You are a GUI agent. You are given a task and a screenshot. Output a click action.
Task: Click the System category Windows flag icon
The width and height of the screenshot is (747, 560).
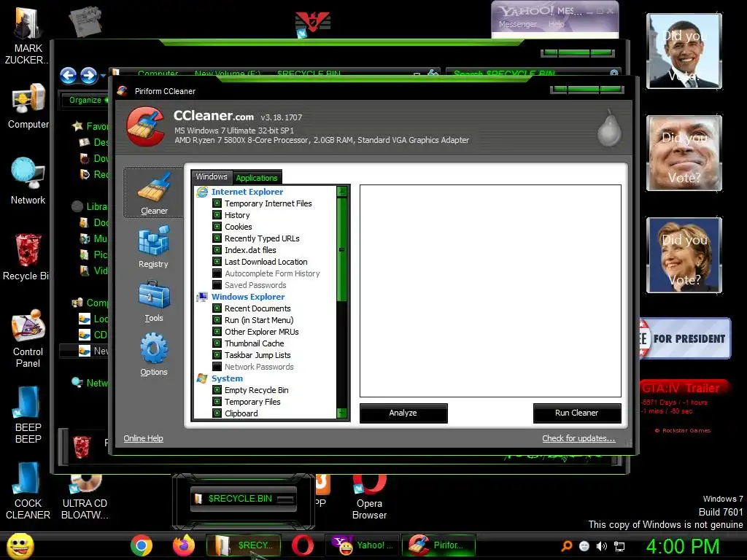(x=203, y=378)
